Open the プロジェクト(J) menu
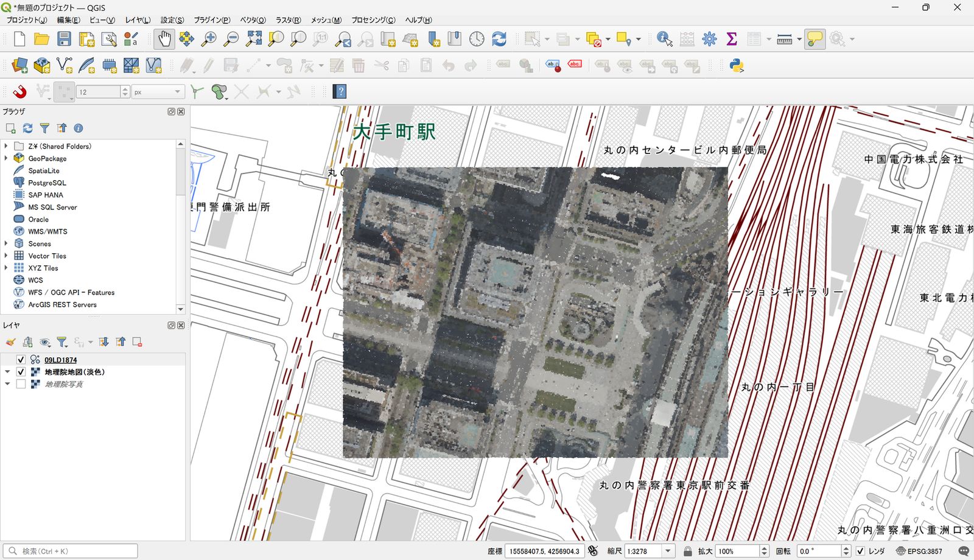 click(x=26, y=20)
